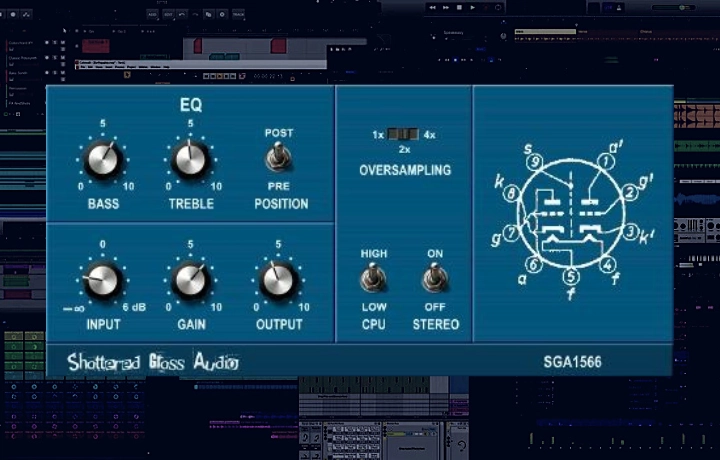
Task: Click the OUTPUT knob
Action: 278,280
